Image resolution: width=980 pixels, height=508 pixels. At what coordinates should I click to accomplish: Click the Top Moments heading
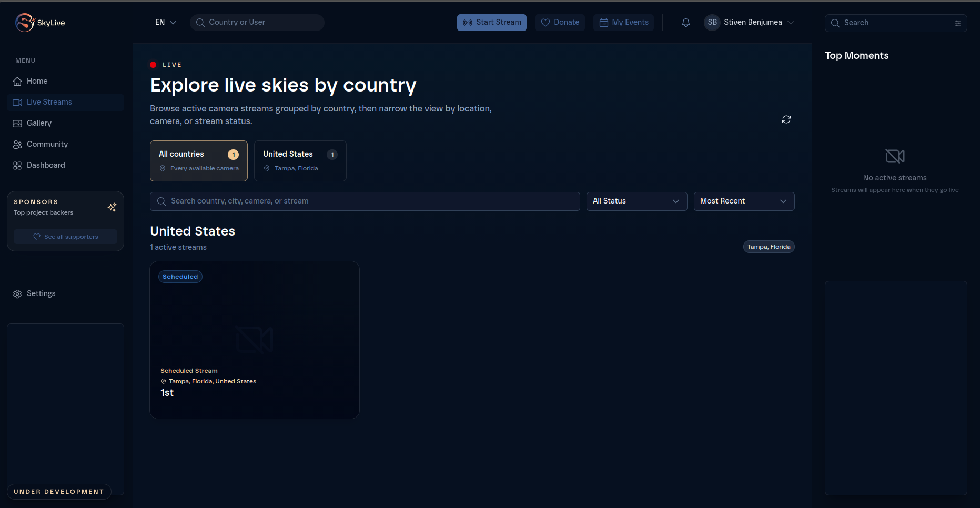(x=857, y=56)
